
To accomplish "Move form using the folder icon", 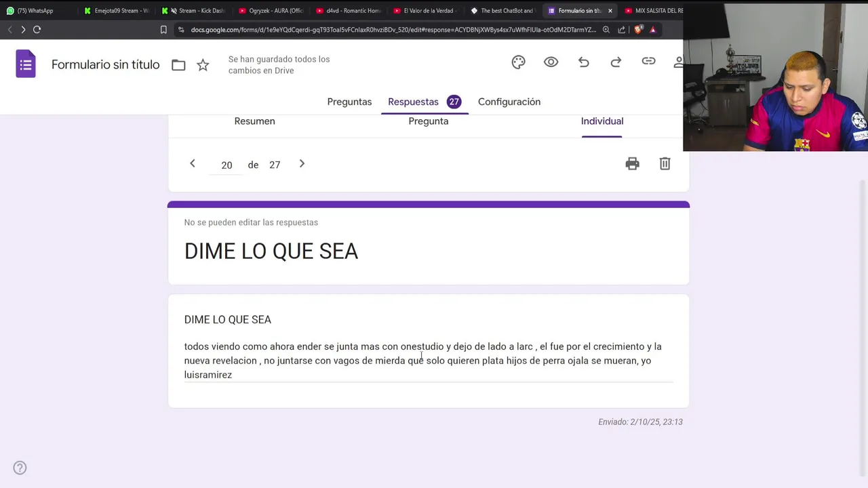I will click(178, 65).
